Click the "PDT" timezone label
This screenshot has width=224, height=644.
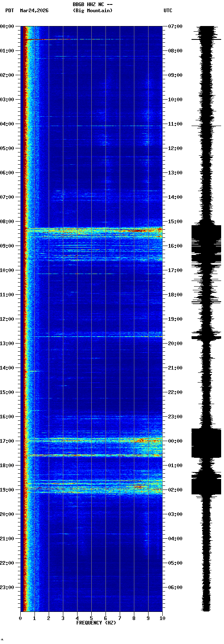[x=9, y=11]
